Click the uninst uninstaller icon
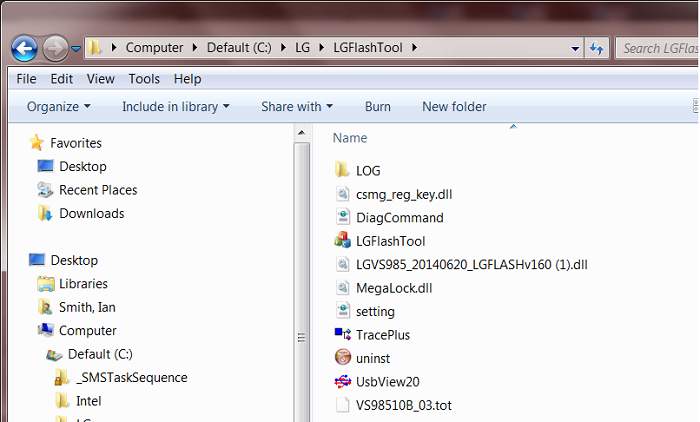The image size is (700, 422). 342,357
